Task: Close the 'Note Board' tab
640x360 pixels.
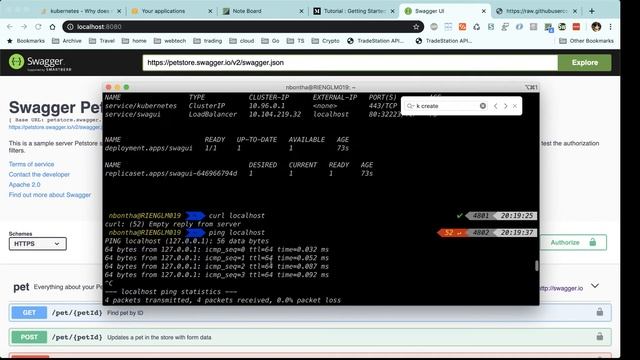Action: (301, 11)
